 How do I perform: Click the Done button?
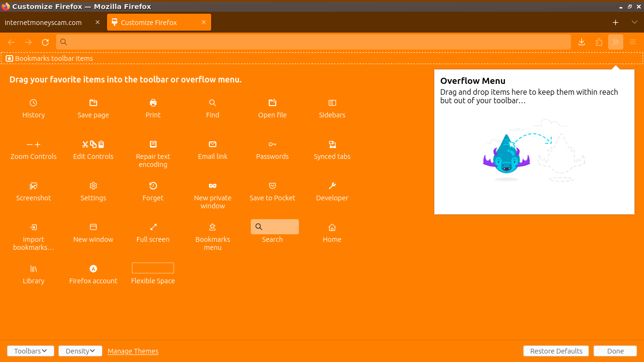(x=615, y=351)
